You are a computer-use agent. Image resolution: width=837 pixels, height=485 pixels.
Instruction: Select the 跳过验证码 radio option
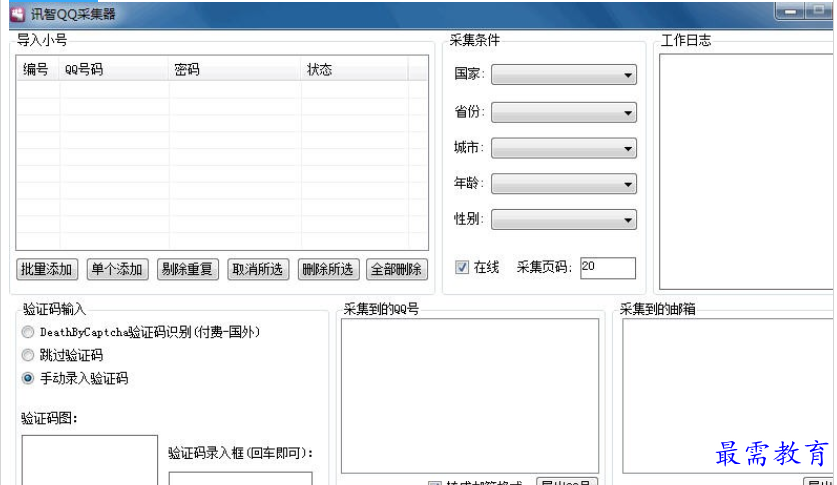coord(28,355)
